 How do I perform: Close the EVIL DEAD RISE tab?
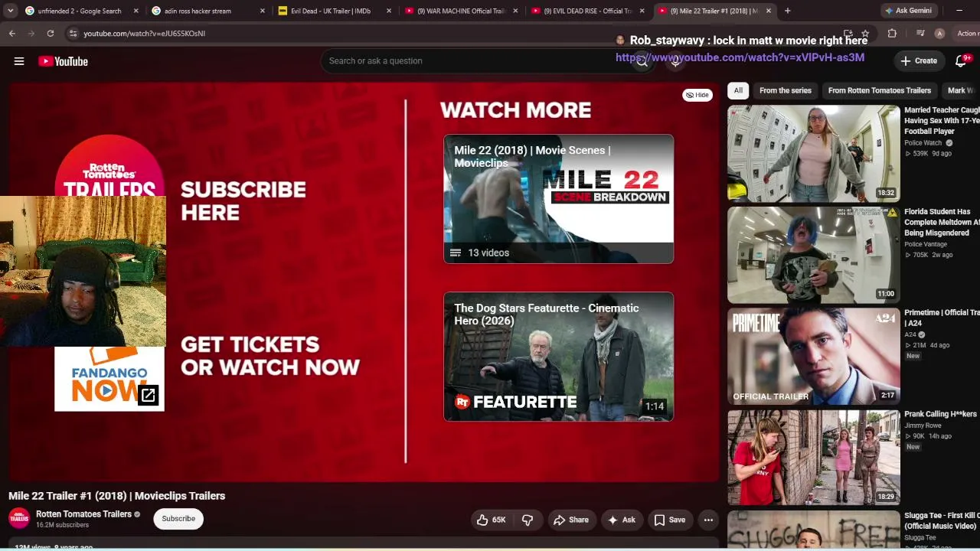(642, 11)
